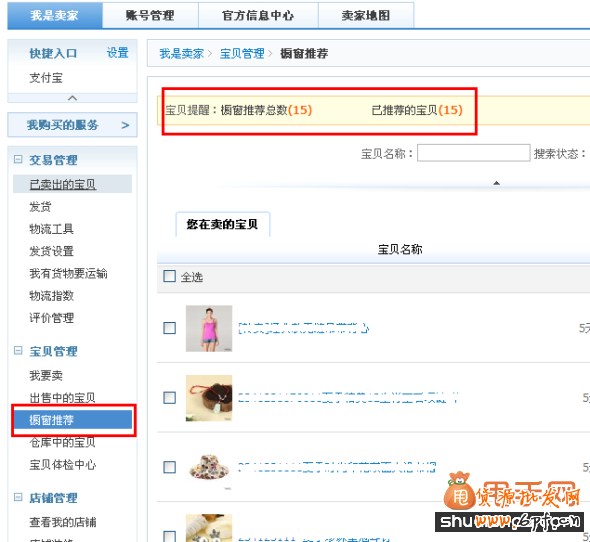Check the box beside the pink top item
This screenshot has height=542, width=590.
(169, 328)
